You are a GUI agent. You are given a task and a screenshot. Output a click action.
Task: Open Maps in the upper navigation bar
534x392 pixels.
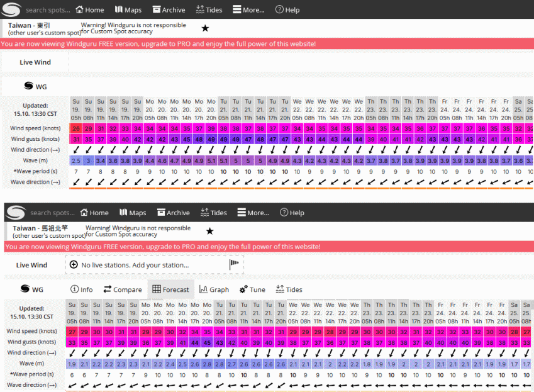(128, 10)
